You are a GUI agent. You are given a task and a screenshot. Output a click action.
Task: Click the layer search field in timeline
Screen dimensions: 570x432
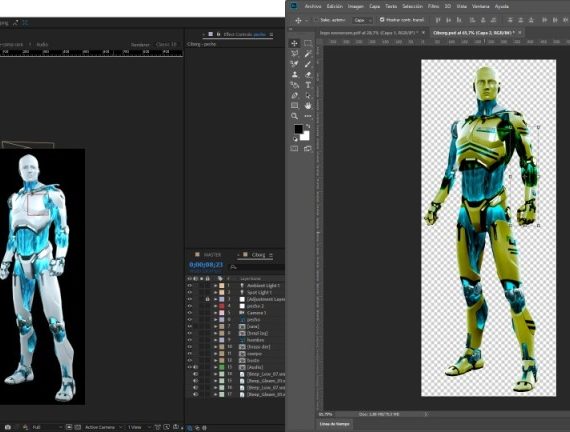click(x=257, y=267)
